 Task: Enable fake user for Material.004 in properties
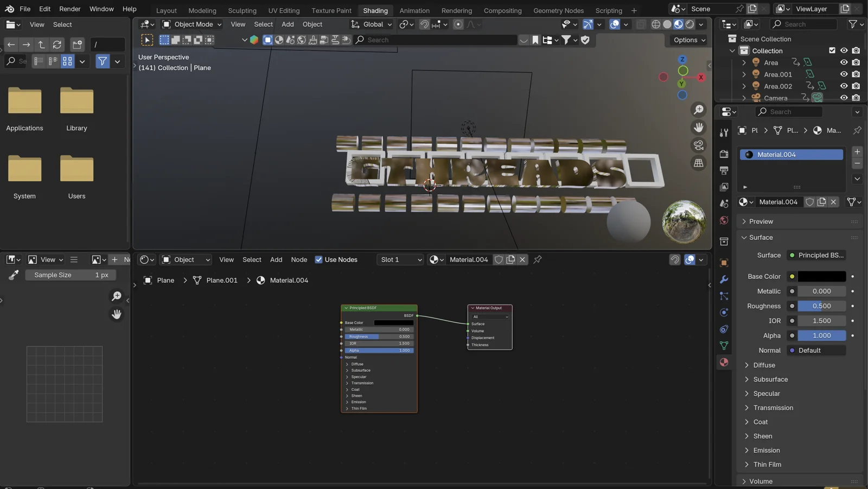click(x=809, y=202)
